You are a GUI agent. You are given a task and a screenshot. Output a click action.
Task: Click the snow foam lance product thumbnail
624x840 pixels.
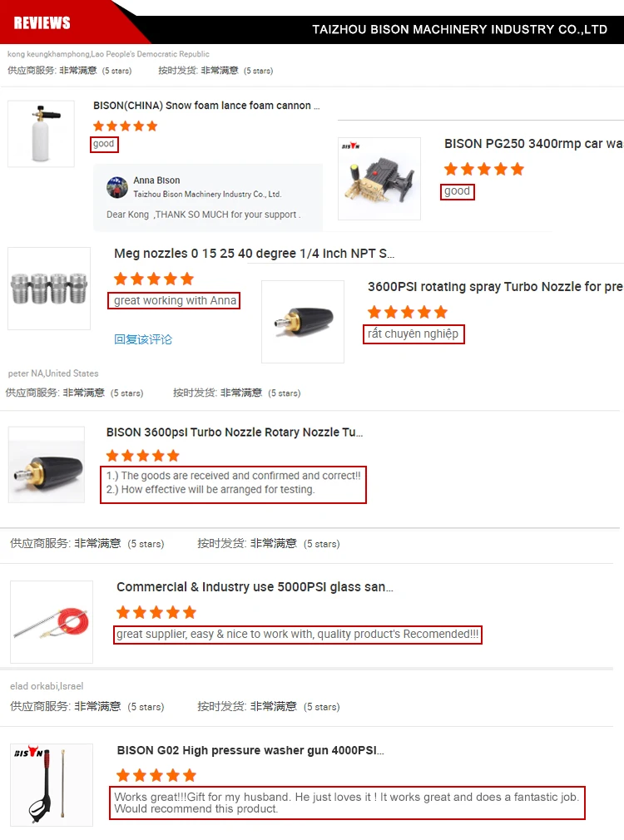point(41,133)
